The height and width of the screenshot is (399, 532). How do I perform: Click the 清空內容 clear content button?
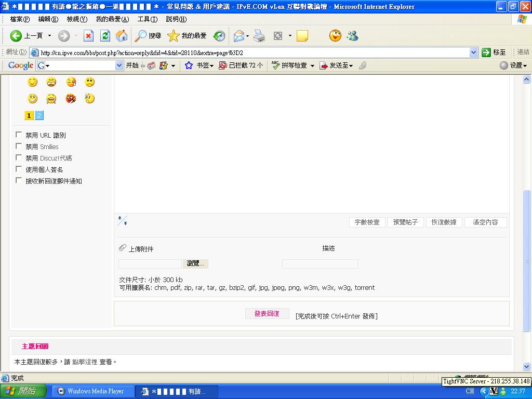[486, 222]
